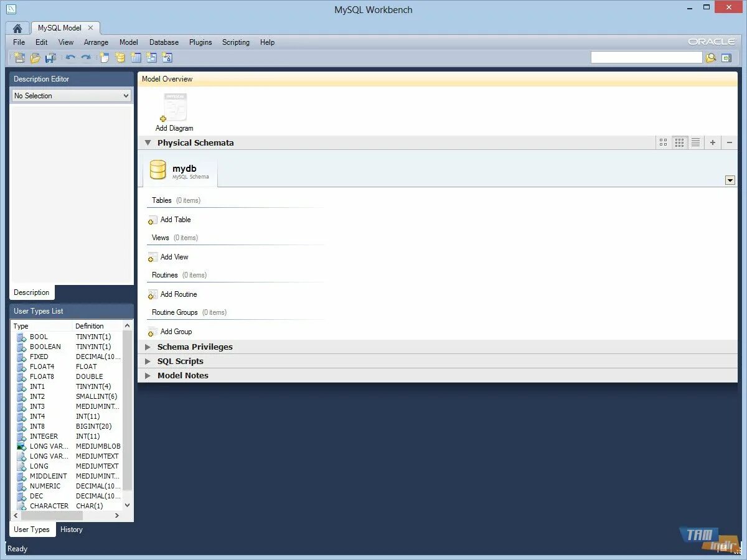Open the Edit menu
The width and height of the screenshot is (747, 560).
(41, 42)
